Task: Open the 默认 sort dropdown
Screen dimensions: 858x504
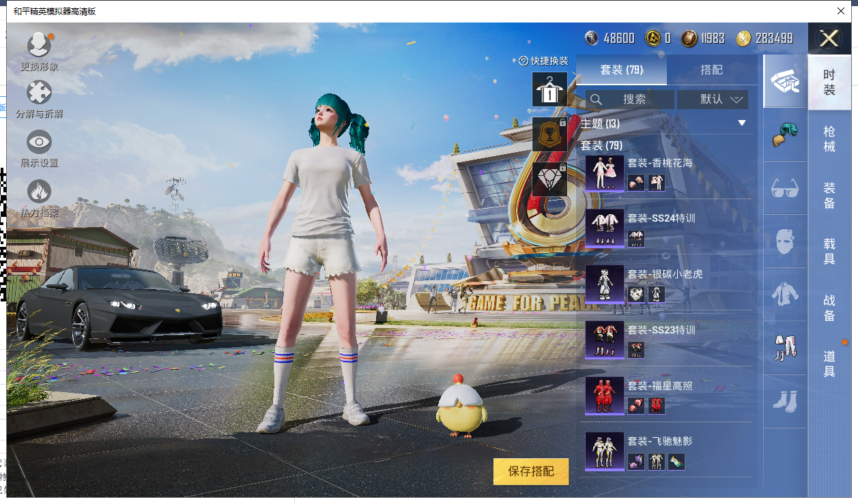Action: [713, 100]
